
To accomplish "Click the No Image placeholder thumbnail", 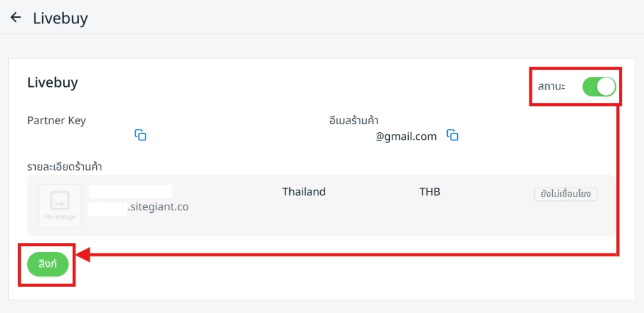I will (60, 205).
